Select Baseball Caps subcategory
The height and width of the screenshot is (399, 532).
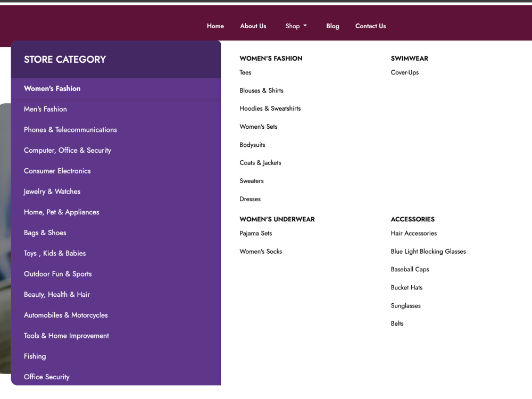click(410, 269)
